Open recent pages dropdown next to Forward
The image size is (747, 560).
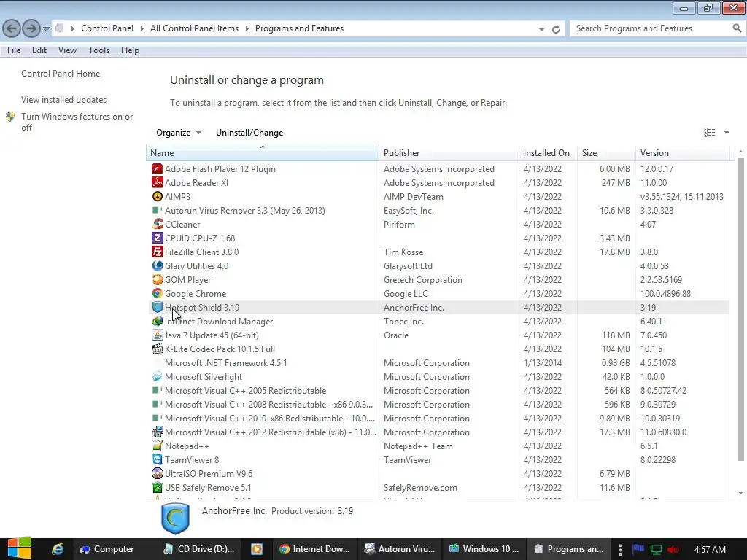46,28
